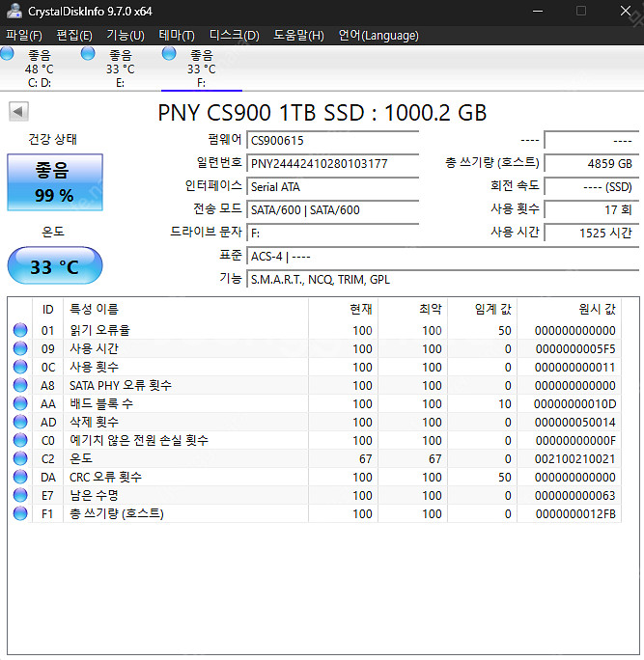Click the rotation speed value ---- (SSD)
The image size is (644, 660).
591,186
